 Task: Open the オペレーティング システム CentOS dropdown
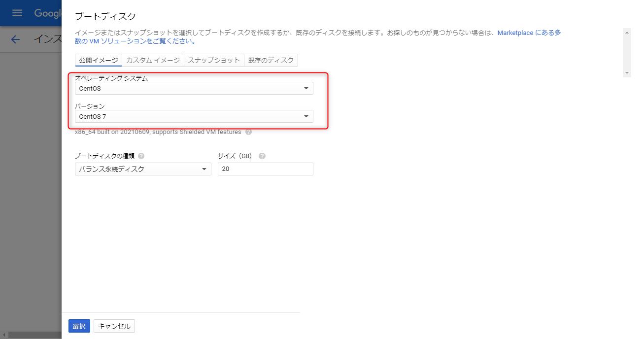[194, 88]
